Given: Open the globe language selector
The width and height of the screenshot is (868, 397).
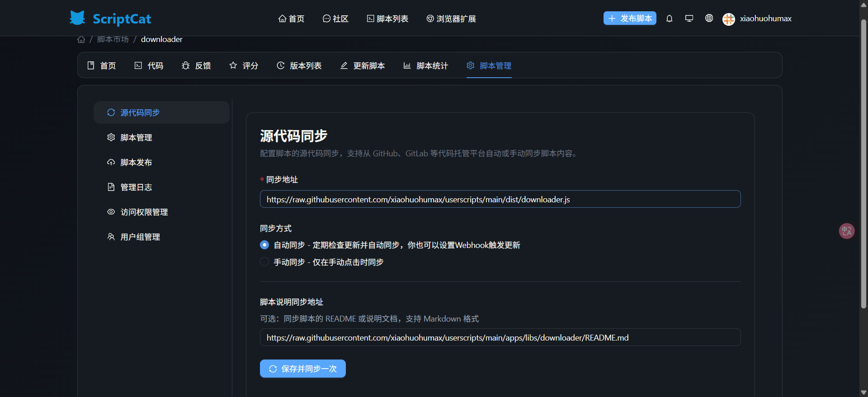Looking at the screenshot, I should click(x=709, y=19).
